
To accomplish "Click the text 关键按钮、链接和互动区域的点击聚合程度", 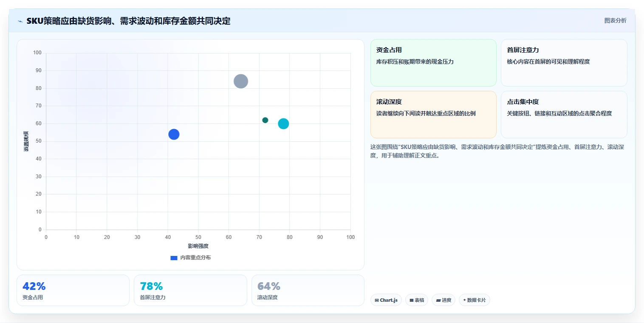I will [x=559, y=113].
